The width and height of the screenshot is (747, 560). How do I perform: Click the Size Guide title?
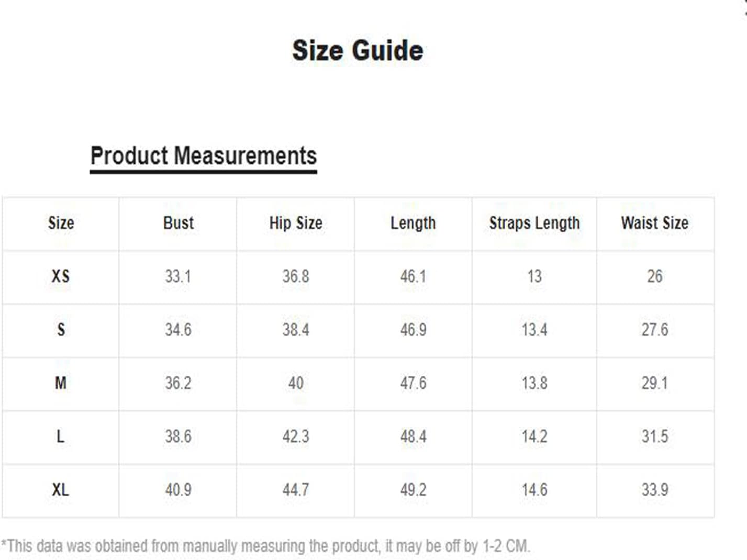point(358,51)
